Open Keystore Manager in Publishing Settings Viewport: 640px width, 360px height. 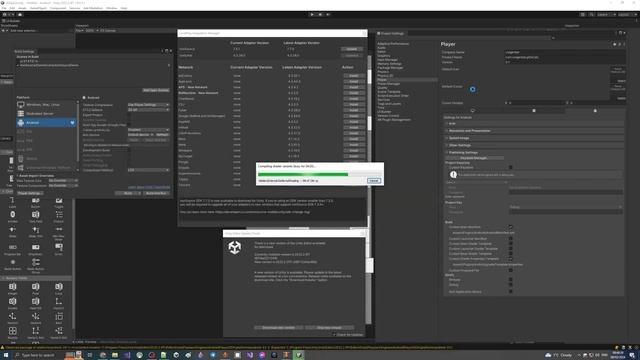point(473,158)
